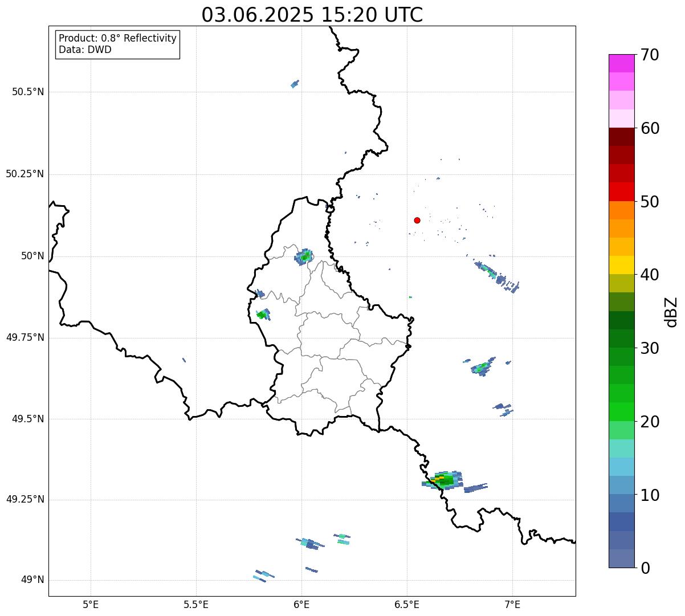
Task: Click the light cyan band above 10 dBZ
Action: [622, 467]
